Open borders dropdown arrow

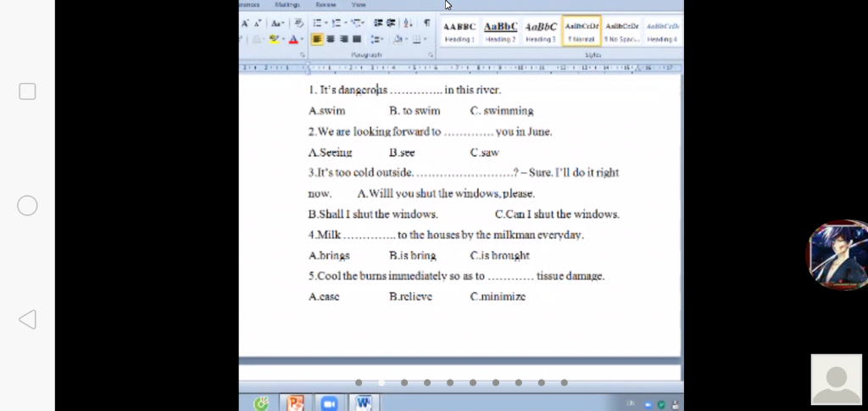[426, 39]
